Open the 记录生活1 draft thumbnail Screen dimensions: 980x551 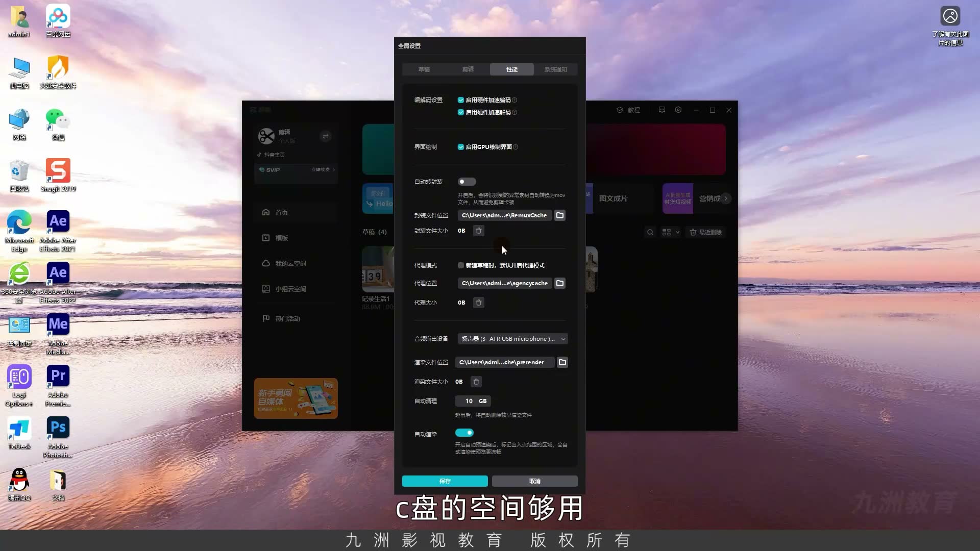pyautogui.click(x=378, y=269)
